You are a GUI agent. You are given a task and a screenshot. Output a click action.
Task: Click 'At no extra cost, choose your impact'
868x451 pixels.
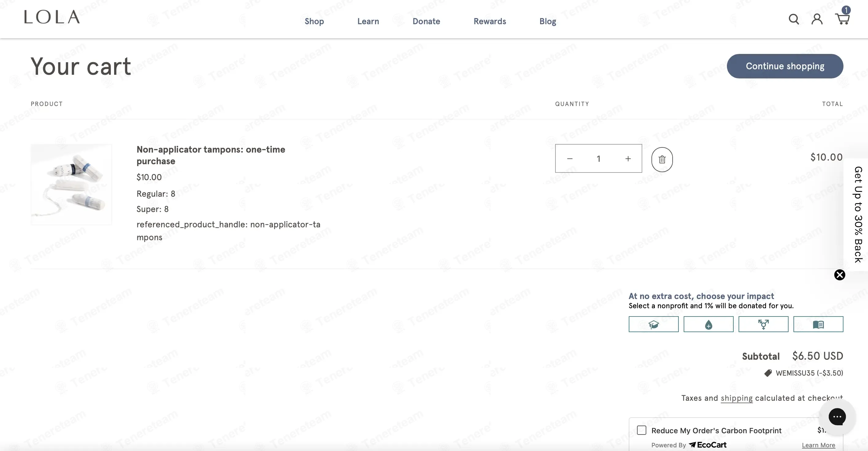701,296
